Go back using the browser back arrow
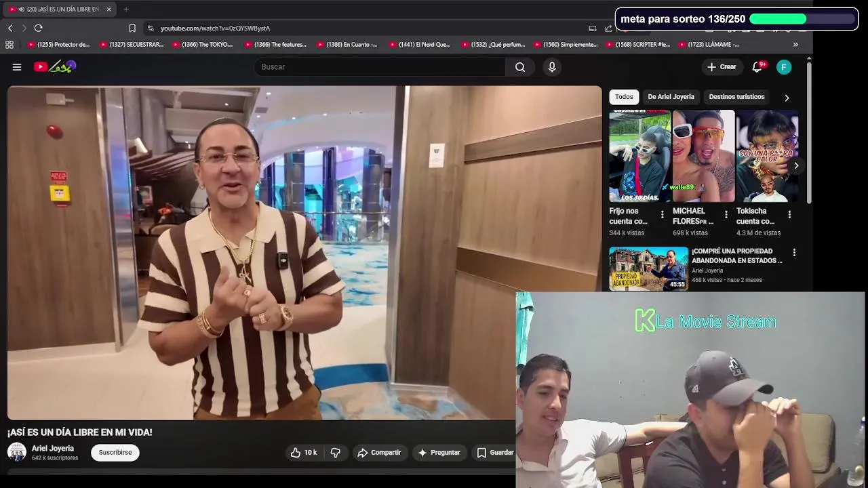This screenshot has height=488, width=868. tap(10, 28)
